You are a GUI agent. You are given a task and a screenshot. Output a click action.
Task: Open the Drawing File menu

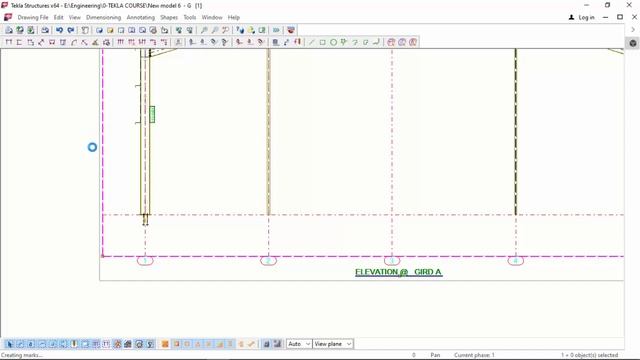click(33, 18)
